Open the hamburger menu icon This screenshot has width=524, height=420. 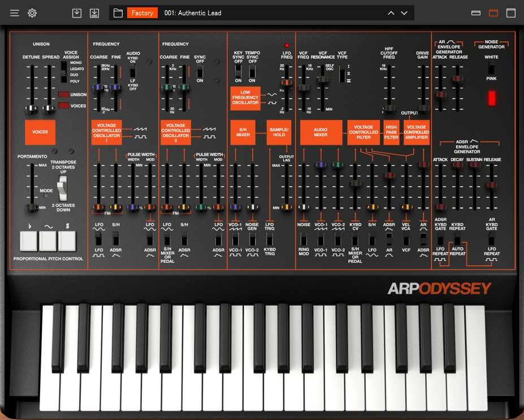tap(14, 12)
